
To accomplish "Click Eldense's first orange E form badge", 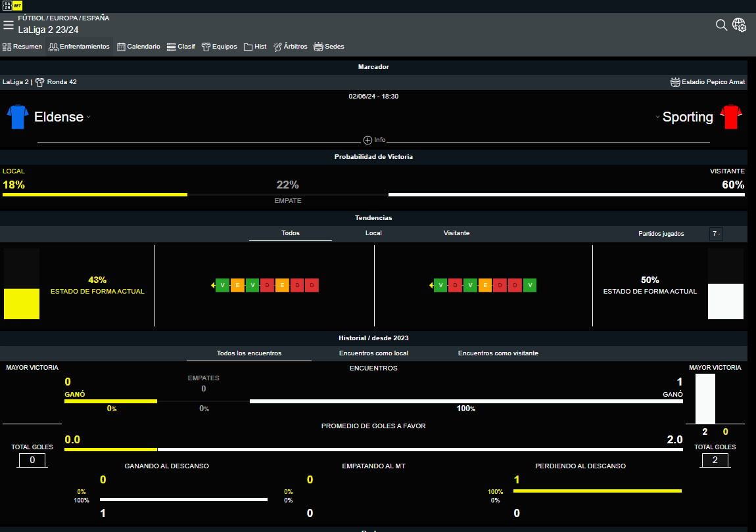I will (x=237, y=285).
